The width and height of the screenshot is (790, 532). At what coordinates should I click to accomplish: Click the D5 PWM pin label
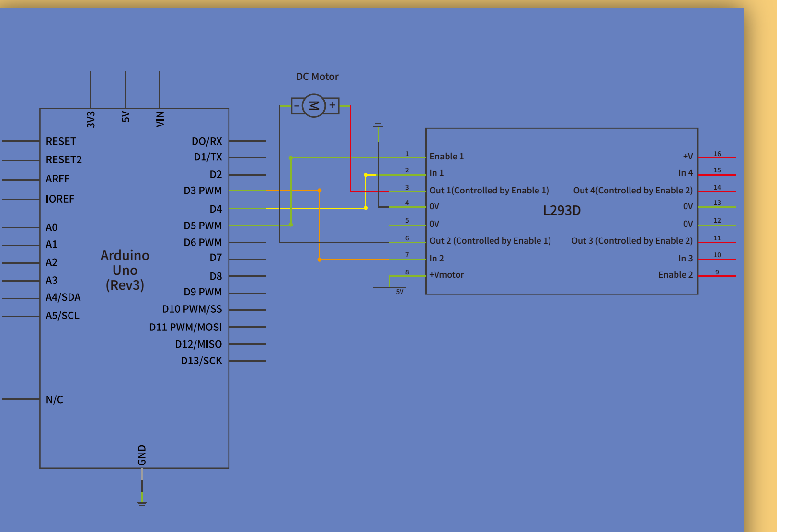[x=203, y=226]
